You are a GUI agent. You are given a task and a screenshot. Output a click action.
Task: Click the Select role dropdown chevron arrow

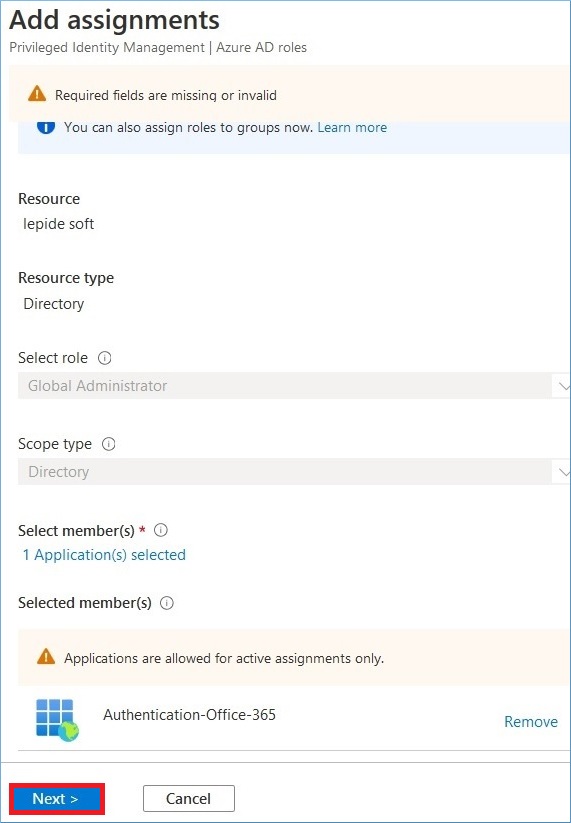pyautogui.click(x=563, y=386)
